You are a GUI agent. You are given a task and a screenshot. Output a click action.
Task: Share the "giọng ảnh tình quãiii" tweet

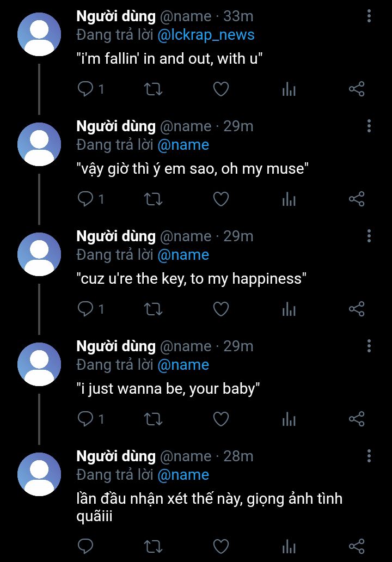[357, 547]
